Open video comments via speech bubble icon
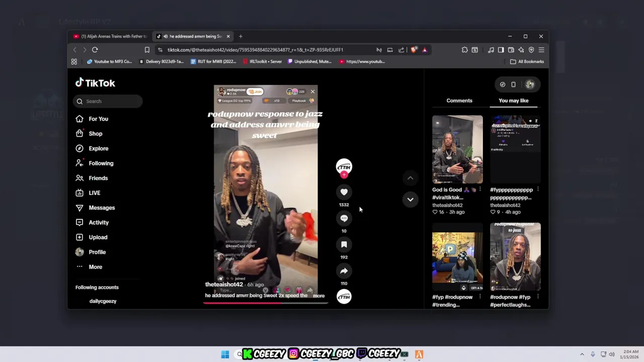Screen dimensions: 644x362 (x=344, y=218)
